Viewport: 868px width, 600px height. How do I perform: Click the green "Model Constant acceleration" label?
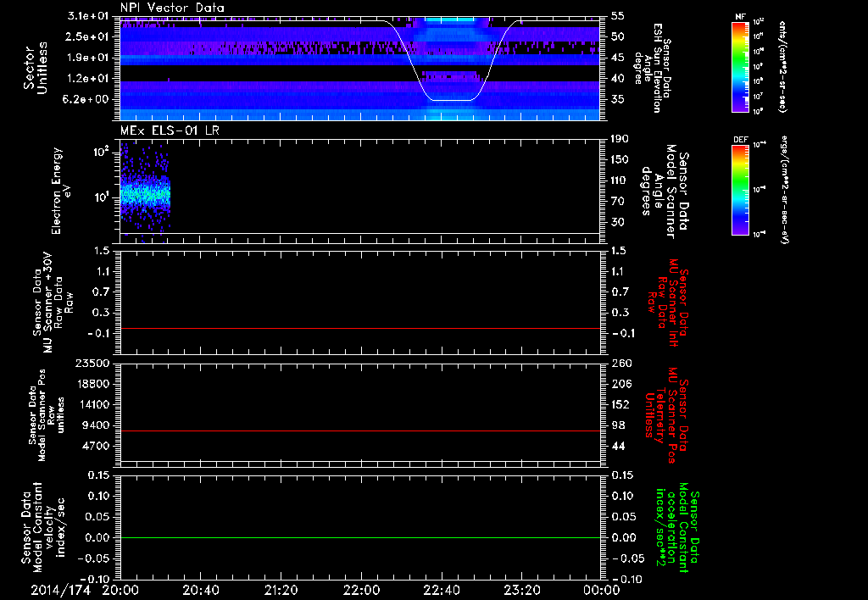tap(677, 528)
